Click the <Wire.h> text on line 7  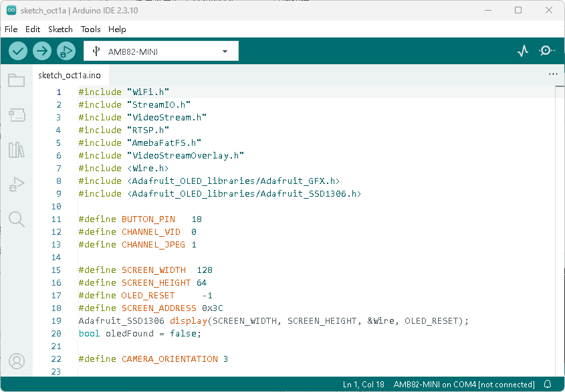[148, 168]
